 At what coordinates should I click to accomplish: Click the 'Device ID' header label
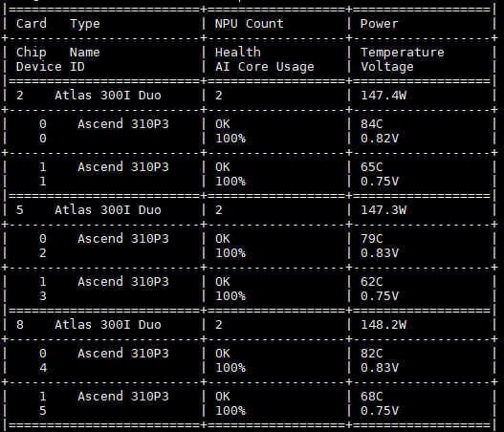(51, 67)
